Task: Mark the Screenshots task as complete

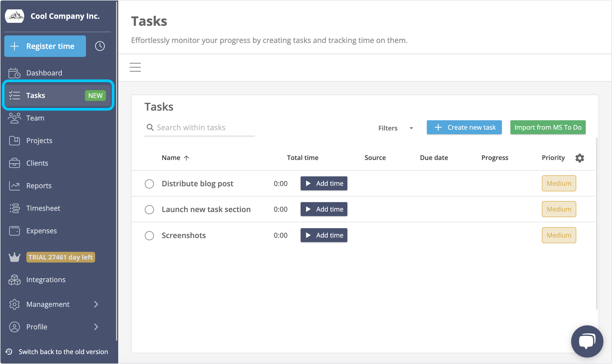Action: coord(149,236)
